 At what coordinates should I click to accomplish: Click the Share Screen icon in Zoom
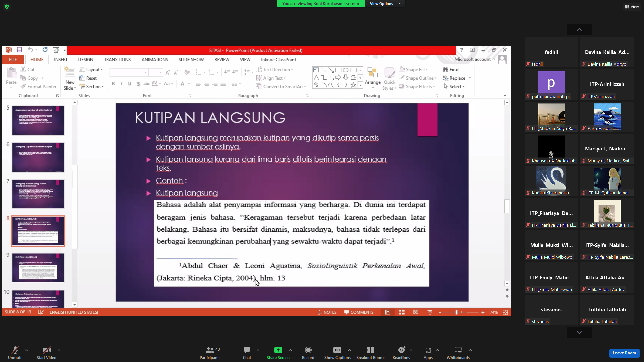pos(278,350)
